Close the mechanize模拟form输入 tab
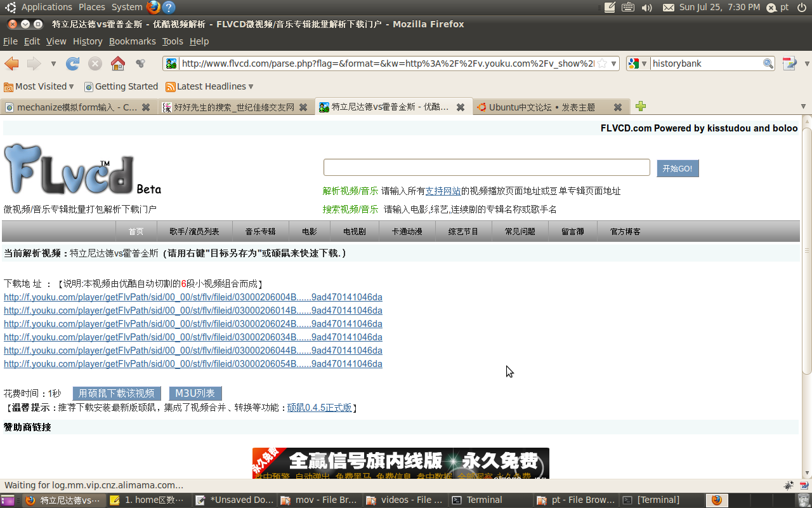Viewport: 812px width, 508px height. coord(146,107)
